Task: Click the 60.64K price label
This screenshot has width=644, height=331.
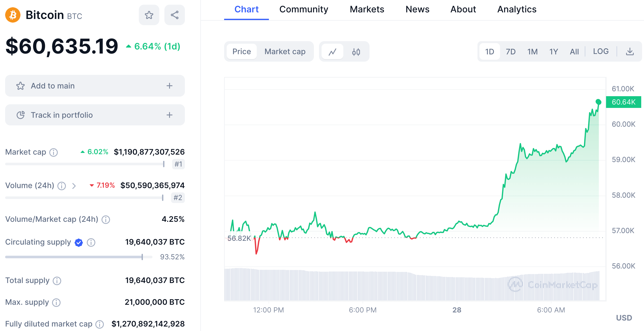Action: click(x=624, y=102)
